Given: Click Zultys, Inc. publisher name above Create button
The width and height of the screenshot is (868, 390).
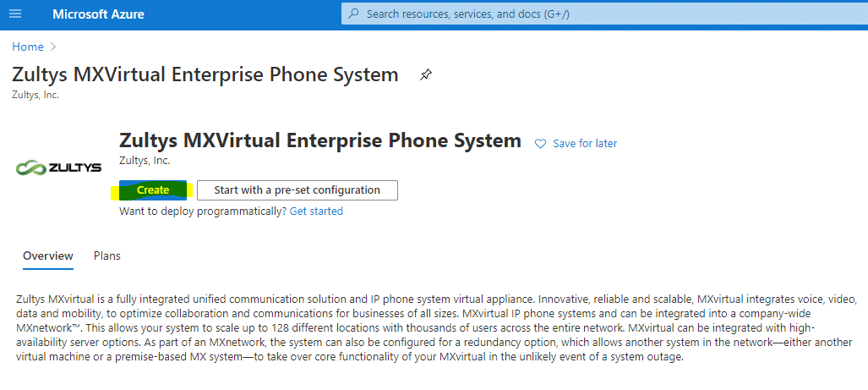Looking at the screenshot, I should tap(145, 162).
